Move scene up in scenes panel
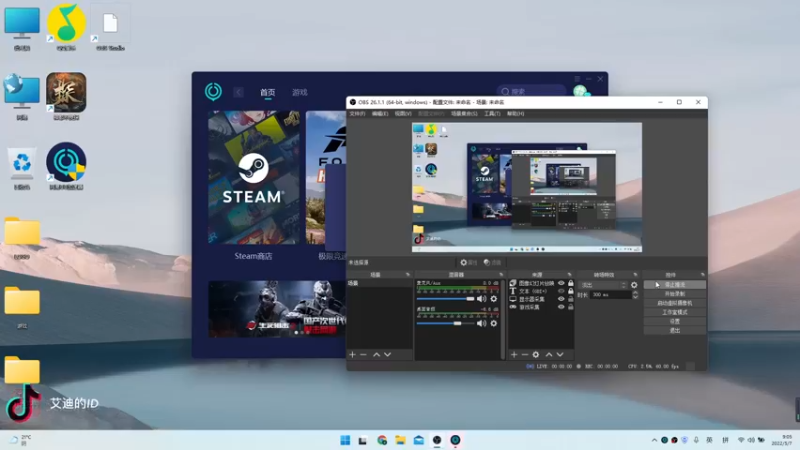The image size is (800, 450). point(377,354)
